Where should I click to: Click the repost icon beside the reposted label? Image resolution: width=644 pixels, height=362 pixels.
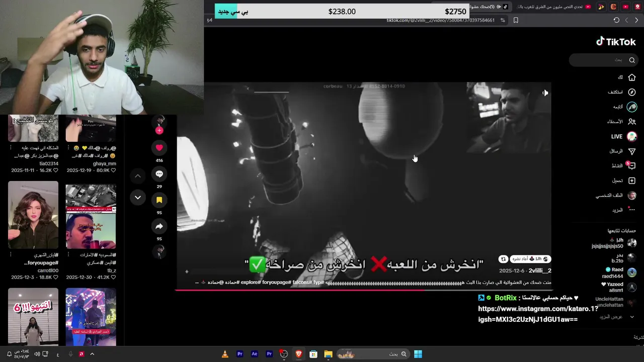[x=503, y=259]
